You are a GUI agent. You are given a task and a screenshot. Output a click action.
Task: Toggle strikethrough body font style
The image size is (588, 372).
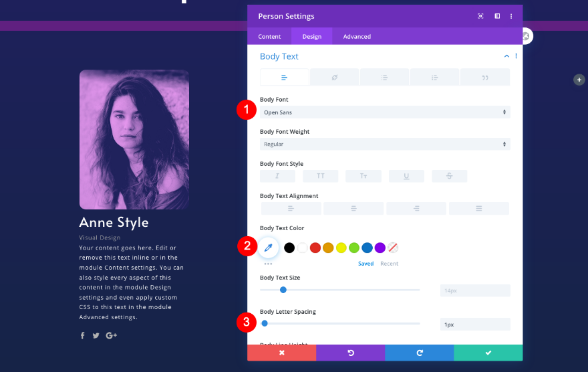click(x=449, y=176)
